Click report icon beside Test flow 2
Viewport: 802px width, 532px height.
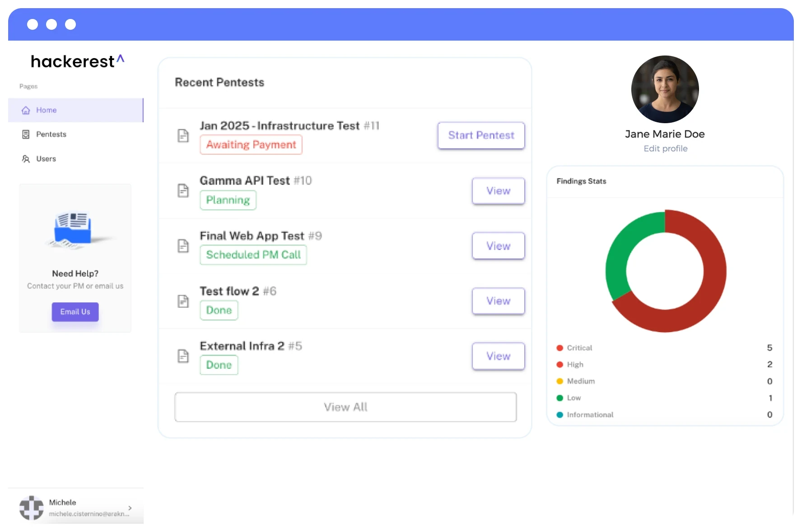[x=183, y=301]
